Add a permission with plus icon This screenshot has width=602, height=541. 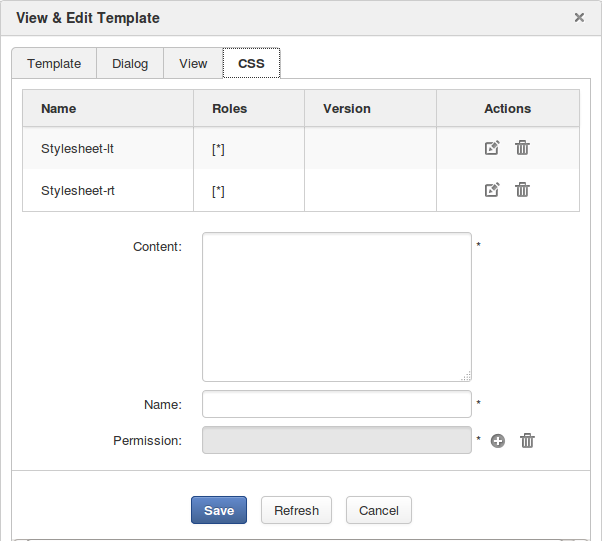(x=498, y=441)
